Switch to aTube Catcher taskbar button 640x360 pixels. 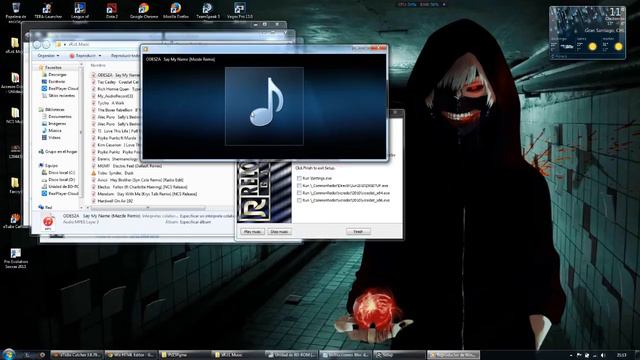[76, 355]
